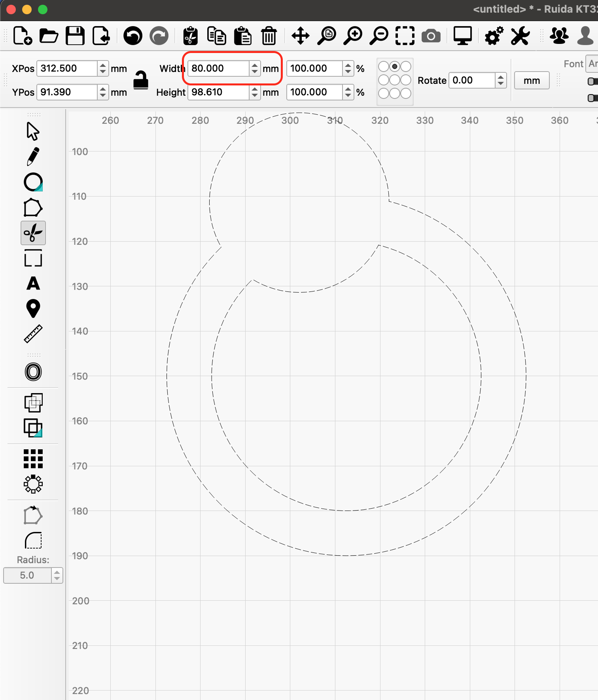This screenshot has height=700, width=598.
Task: Click the Offset Shapes tool
Action: (x=33, y=372)
